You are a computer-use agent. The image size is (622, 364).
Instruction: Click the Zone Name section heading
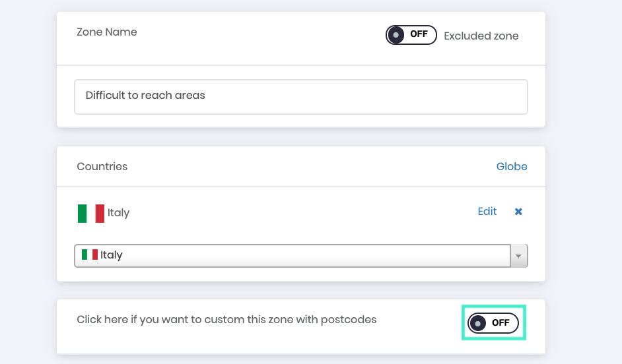107,32
